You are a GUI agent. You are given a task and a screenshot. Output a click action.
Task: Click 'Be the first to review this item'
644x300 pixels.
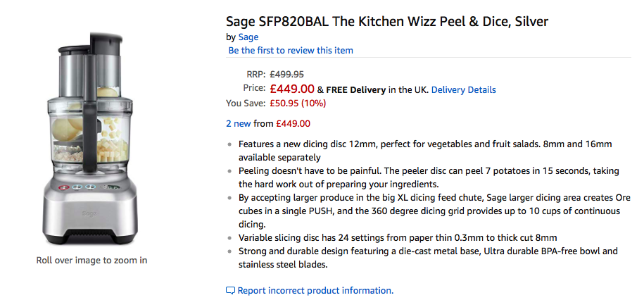point(291,50)
